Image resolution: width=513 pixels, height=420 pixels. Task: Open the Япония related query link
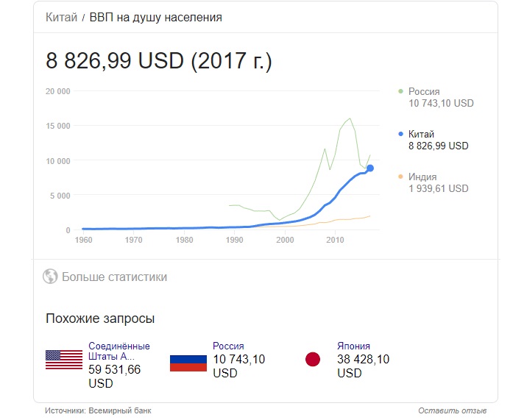click(354, 346)
